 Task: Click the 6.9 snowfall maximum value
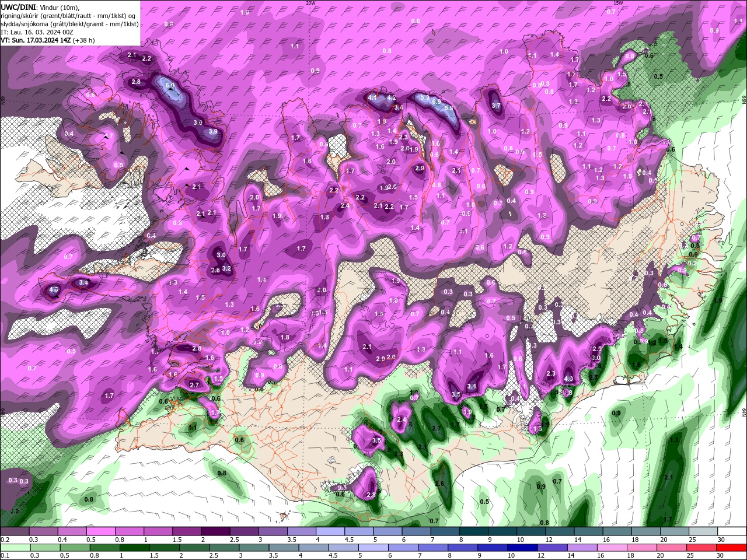coord(436,101)
